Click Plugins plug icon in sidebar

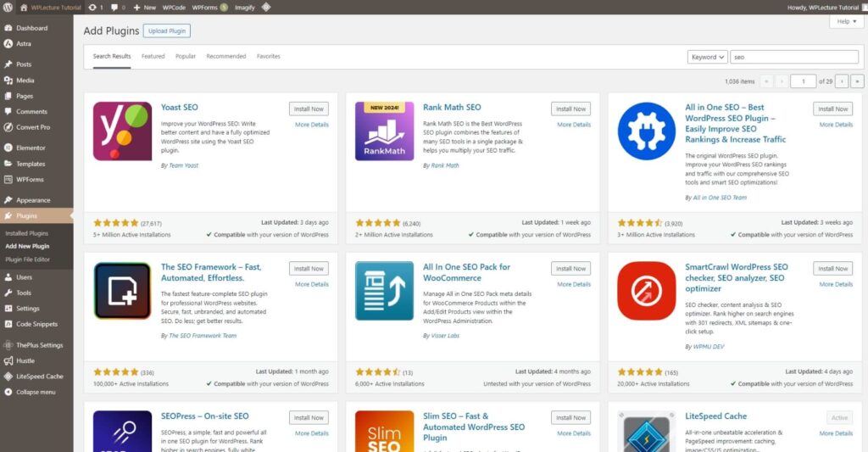point(8,216)
